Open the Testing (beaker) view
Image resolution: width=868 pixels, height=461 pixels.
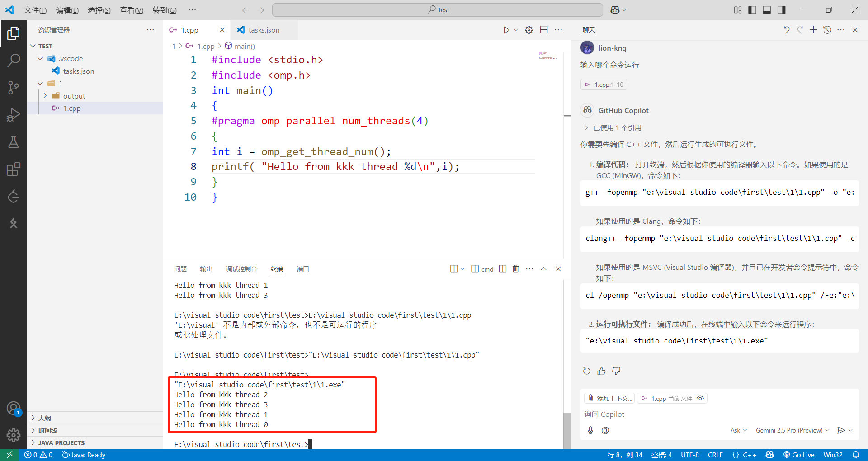(14, 141)
